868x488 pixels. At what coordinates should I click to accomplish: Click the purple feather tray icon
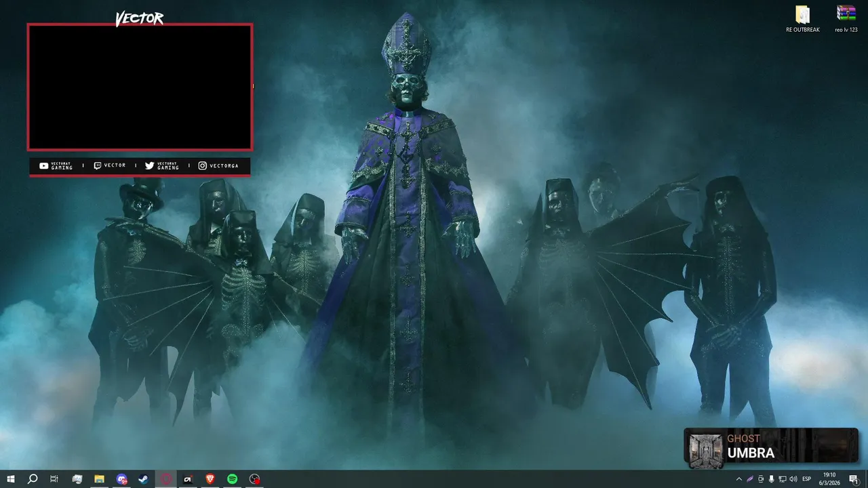pyautogui.click(x=750, y=479)
